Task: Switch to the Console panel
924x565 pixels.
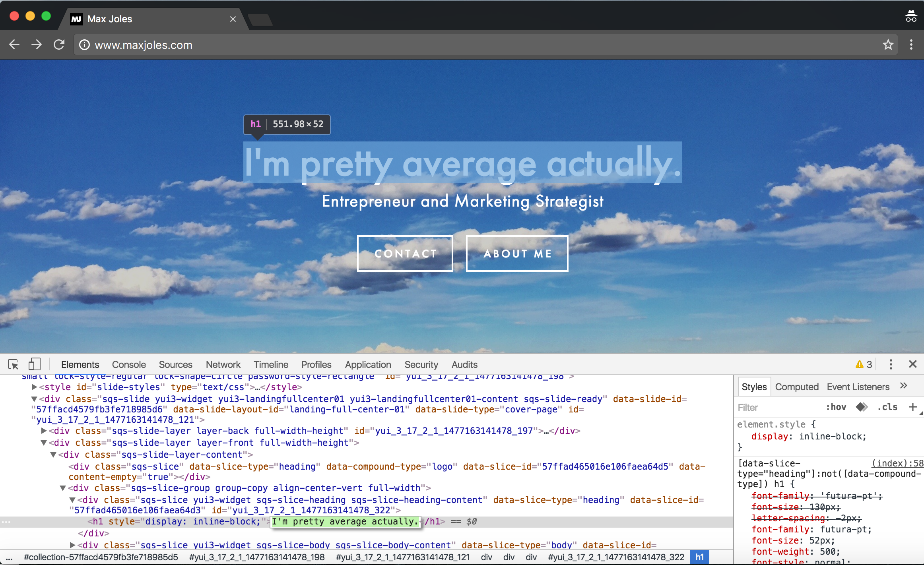Action: tap(129, 365)
